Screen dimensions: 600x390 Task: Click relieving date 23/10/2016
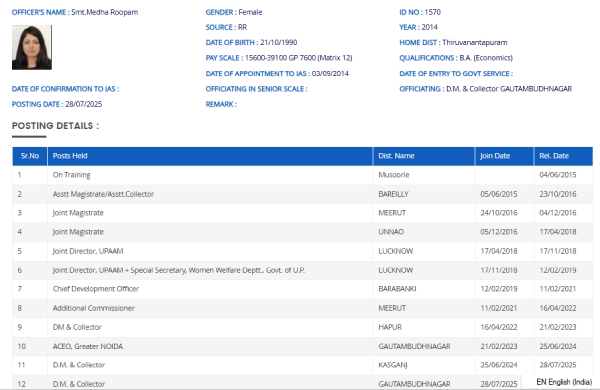[x=558, y=194]
